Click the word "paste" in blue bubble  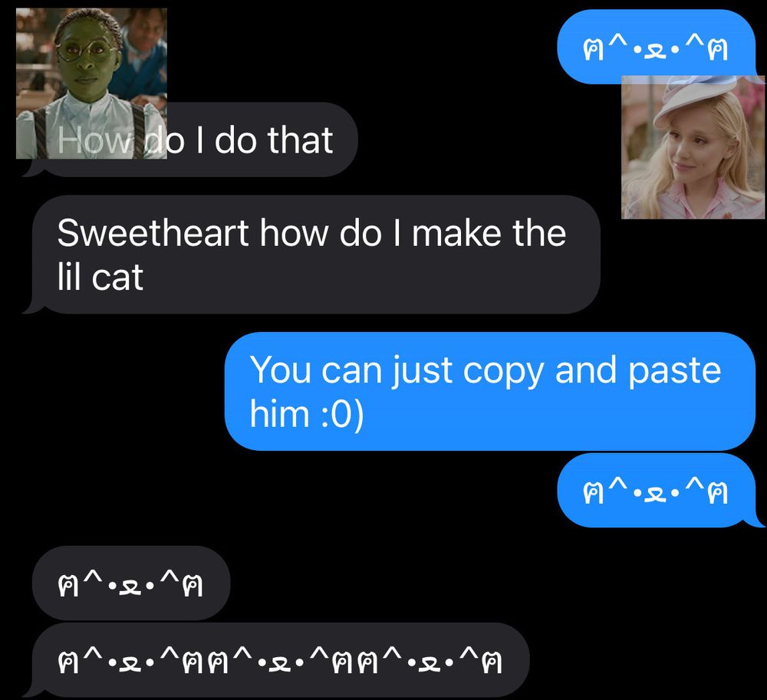point(674,371)
